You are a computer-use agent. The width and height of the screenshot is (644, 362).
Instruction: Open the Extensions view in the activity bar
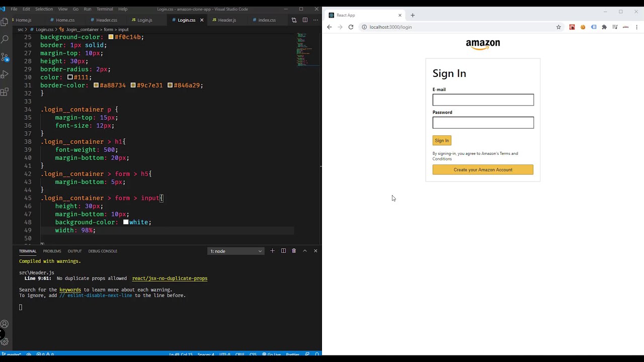tap(5, 92)
